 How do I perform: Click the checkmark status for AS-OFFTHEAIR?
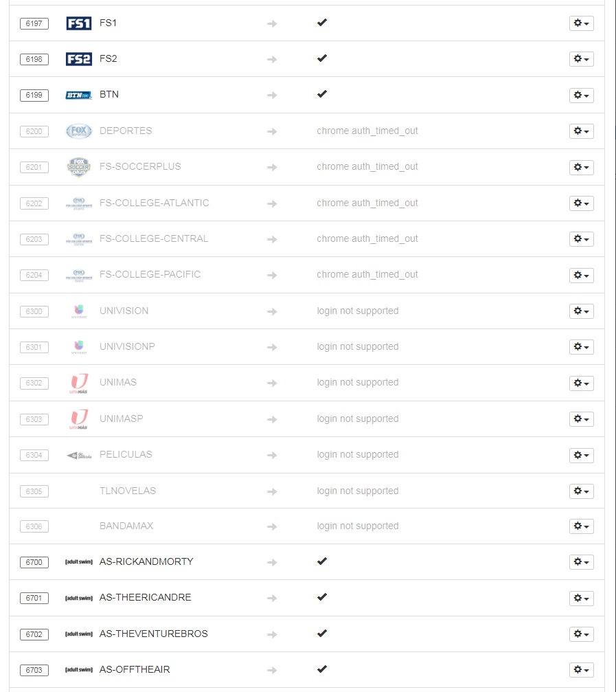(321, 669)
